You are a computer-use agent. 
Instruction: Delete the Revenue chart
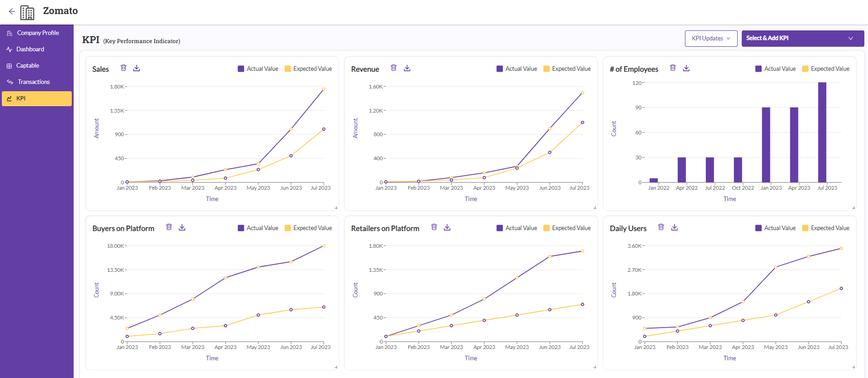(394, 68)
